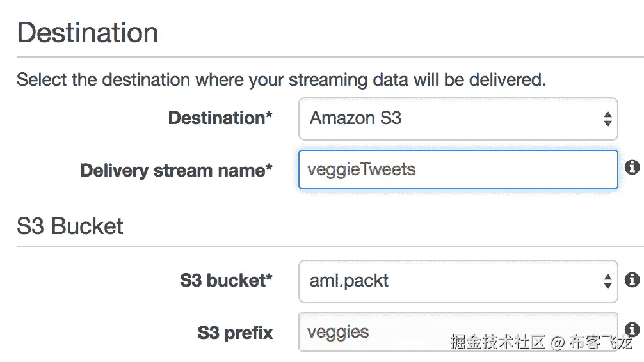Select the 'S3 prefix' label text
This screenshot has width=644, height=362.
pos(235,333)
